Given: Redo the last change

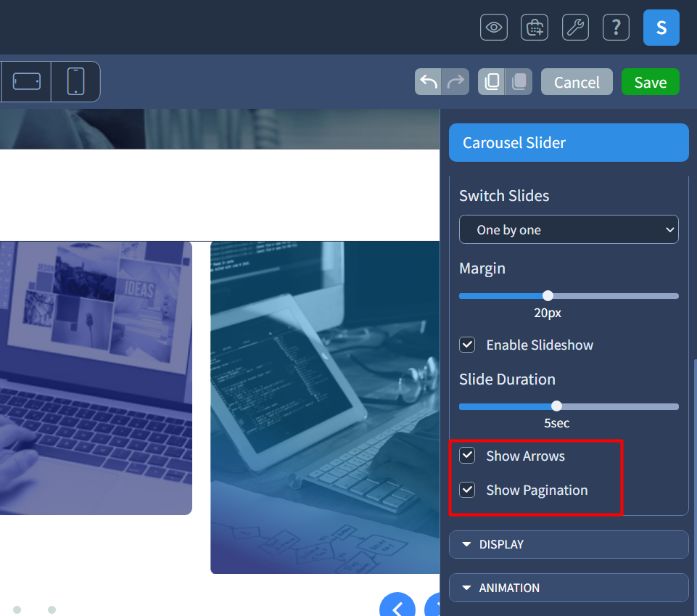Looking at the screenshot, I should [x=455, y=82].
